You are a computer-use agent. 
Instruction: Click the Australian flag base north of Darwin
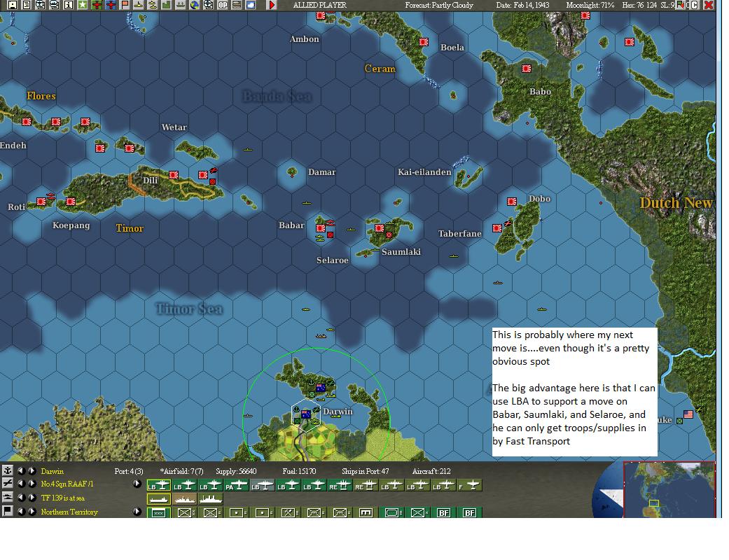320,388
